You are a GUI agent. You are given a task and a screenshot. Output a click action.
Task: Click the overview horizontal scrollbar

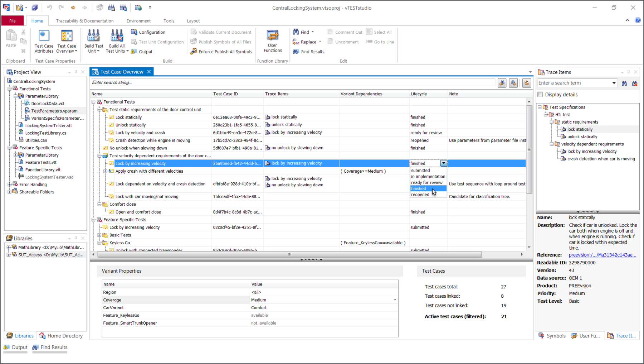[289, 254]
